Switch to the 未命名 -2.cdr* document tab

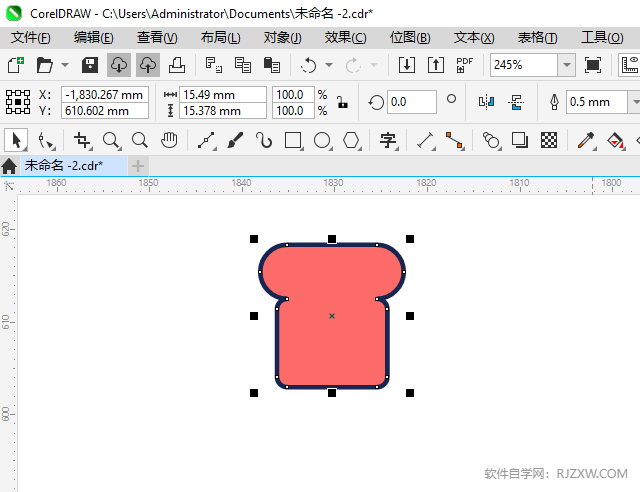tap(63, 165)
